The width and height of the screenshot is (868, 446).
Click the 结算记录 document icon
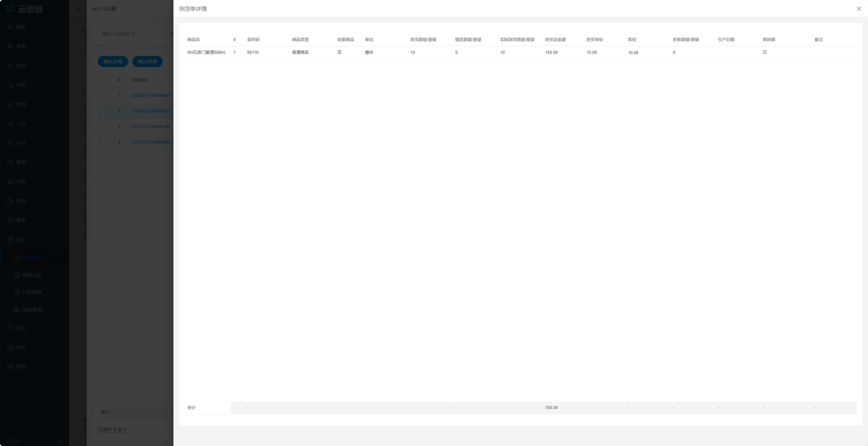pos(16,275)
